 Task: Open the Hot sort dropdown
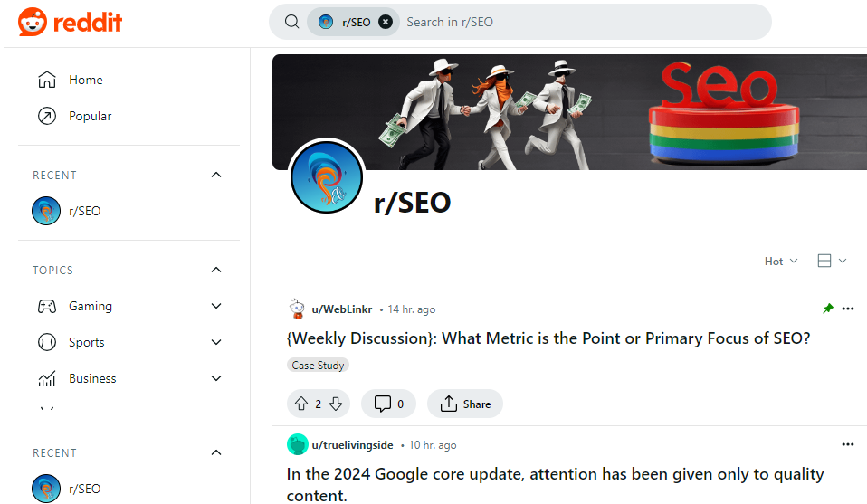click(780, 261)
